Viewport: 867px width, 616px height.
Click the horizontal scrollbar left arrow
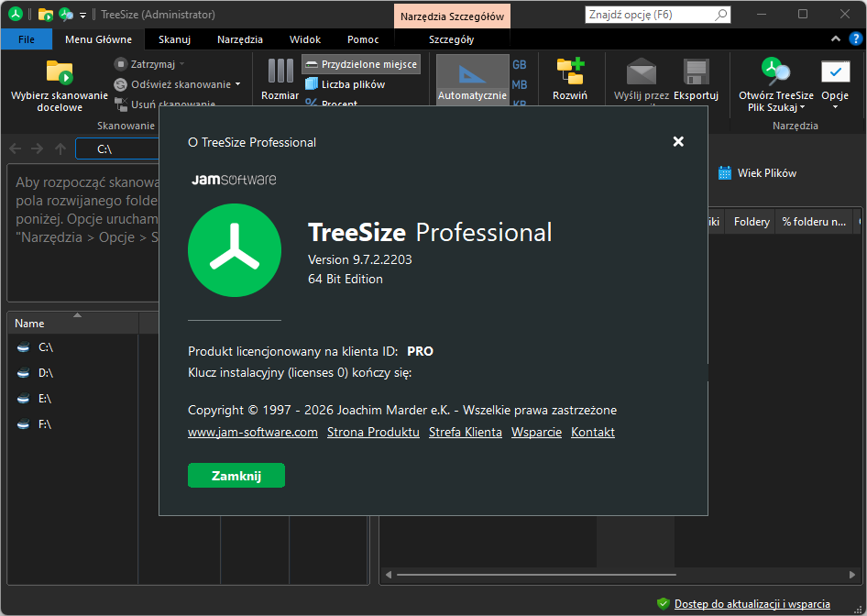(x=389, y=575)
